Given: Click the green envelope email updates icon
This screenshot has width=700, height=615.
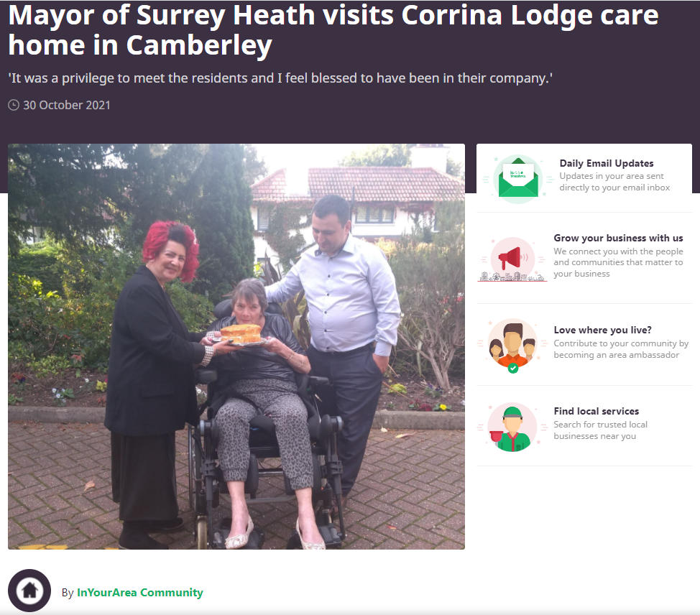Looking at the screenshot, I should [x=518, y=179].
